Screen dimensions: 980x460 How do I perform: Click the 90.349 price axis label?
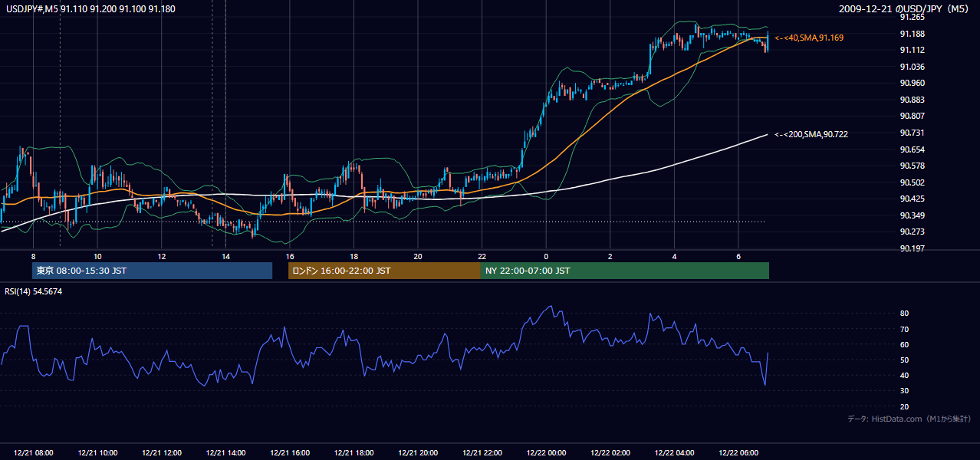point(913,215)
